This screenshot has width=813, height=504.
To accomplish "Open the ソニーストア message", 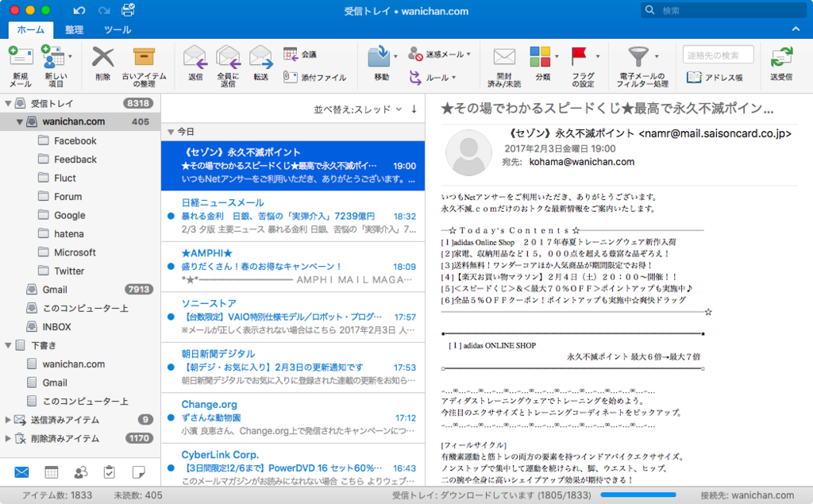I will [293, 317].
